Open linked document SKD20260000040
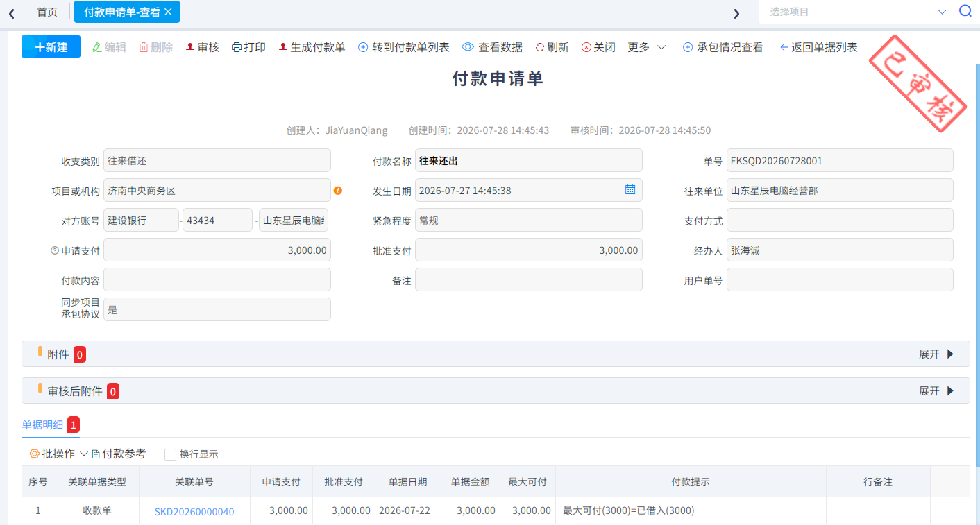The image size is (980, 525). (x=194, y=512)
